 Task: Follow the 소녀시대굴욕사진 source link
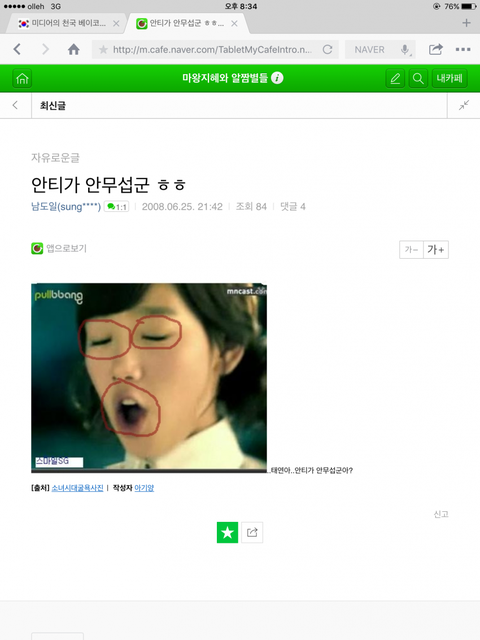point(77,488)
